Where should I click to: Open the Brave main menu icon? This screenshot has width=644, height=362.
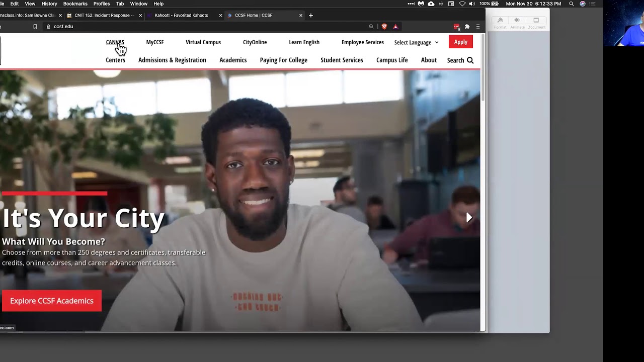click(x=478, y=27)
